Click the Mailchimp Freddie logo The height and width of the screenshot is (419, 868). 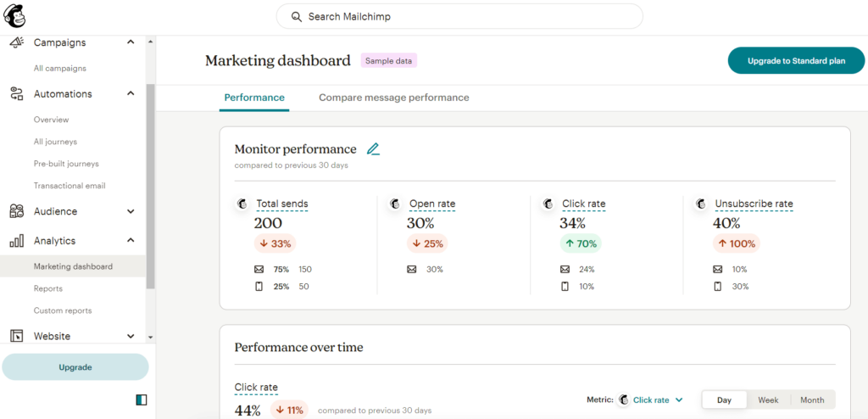(14, 15)
